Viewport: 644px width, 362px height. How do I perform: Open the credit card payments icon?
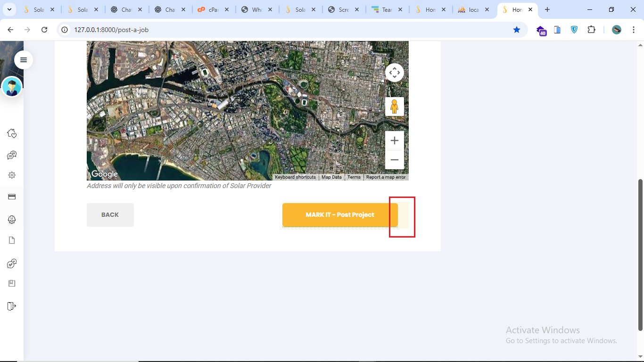(x=12, y=197)
